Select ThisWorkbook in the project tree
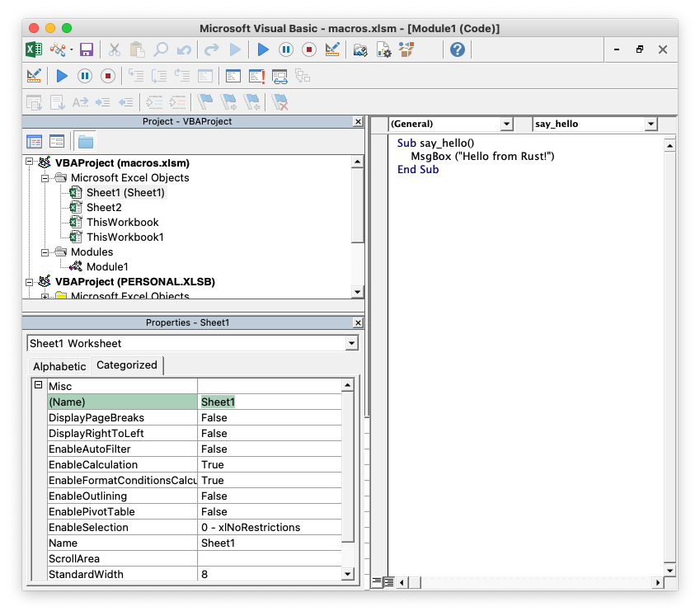Viewport: 700px width, 616px height. point(122,222)
